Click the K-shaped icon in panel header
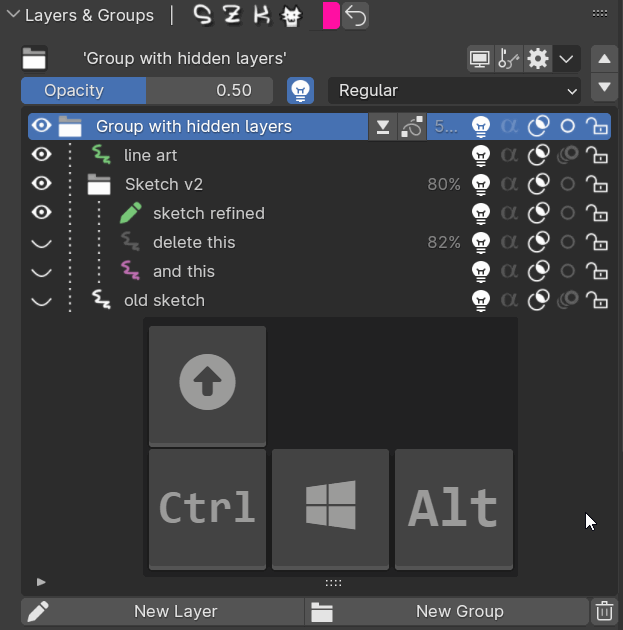This screenshot has width=623, height=630. [x=261, y=15]
